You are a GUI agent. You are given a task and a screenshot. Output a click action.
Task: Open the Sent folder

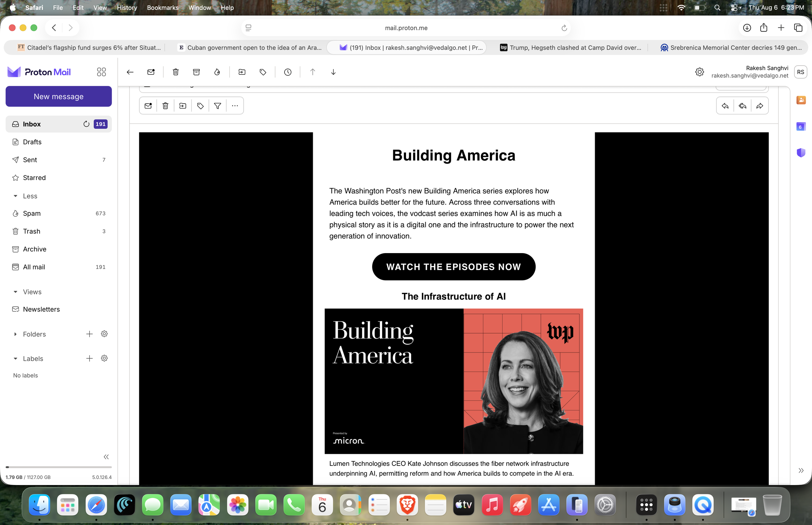(x=58, y=160)
